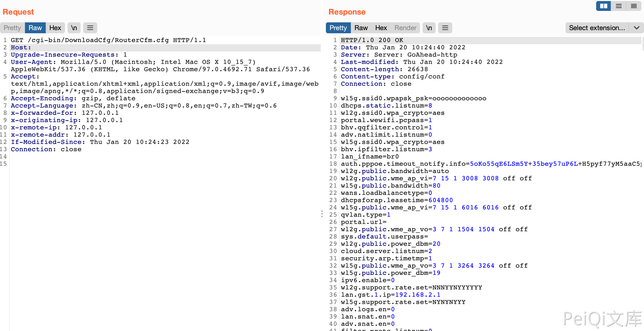Switch Request view to Pretty tab
This screenshot has height=331, width=644.
click(x=12, y=28)
